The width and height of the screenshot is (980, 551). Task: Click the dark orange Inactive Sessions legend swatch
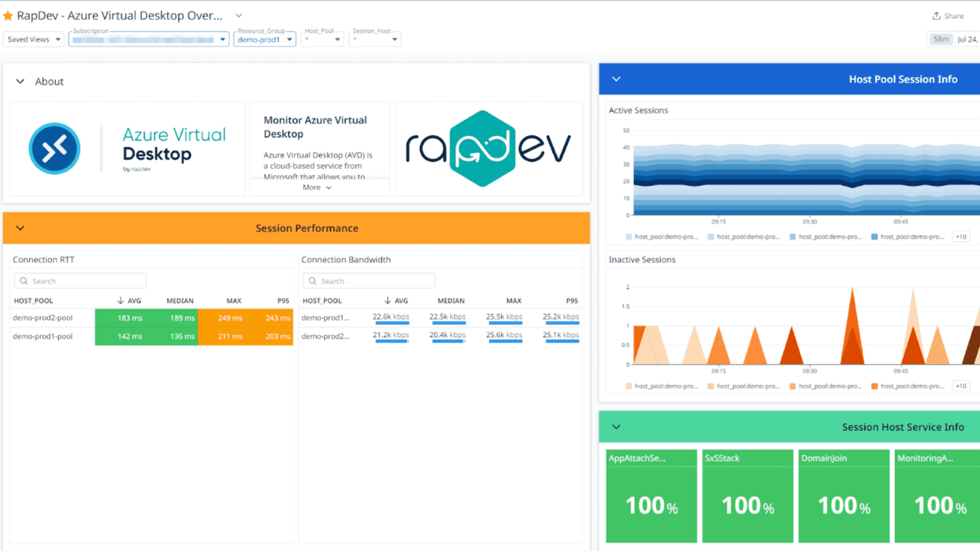(874, 386)
